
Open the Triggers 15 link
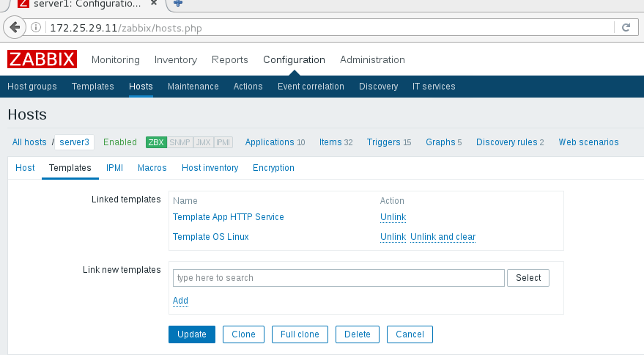[389, 142]
